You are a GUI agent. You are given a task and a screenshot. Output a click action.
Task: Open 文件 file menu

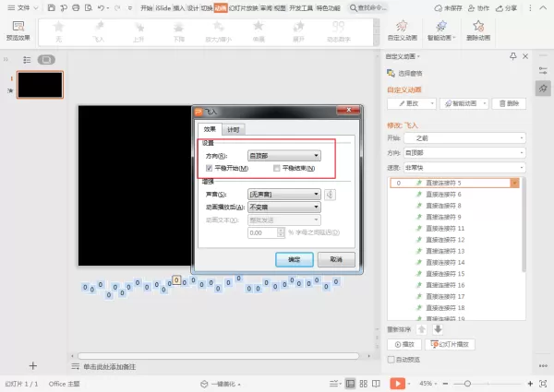[x=23, y=7]
